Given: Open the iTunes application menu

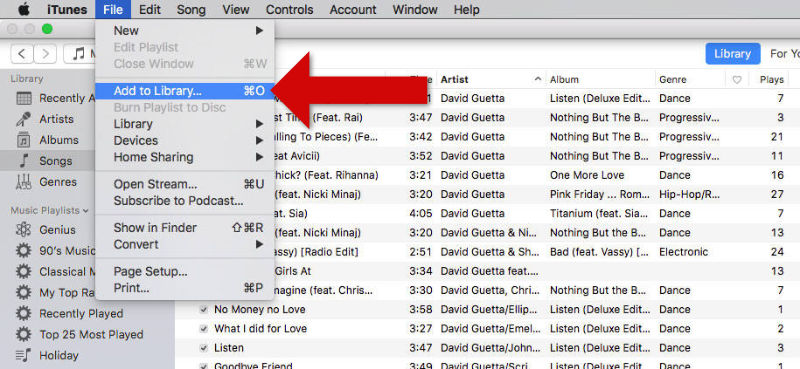Looking at the screenshot, I should (x=67, y=10).
